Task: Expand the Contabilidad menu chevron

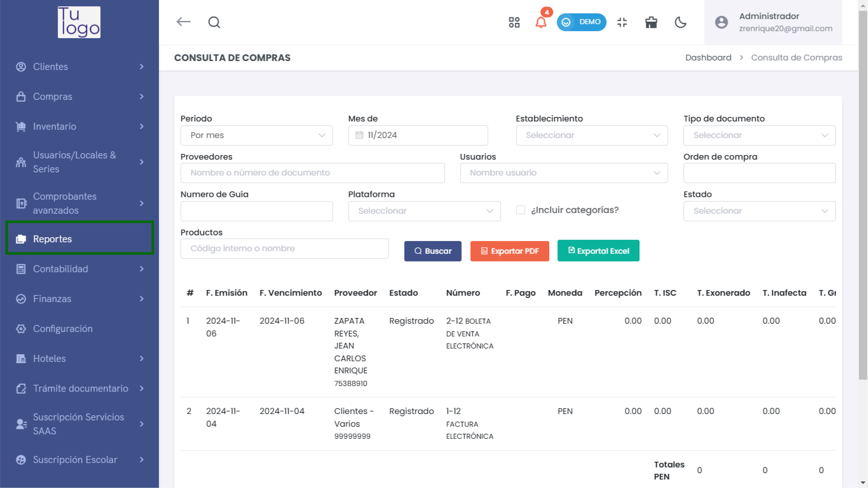Action: click(142, 269)
